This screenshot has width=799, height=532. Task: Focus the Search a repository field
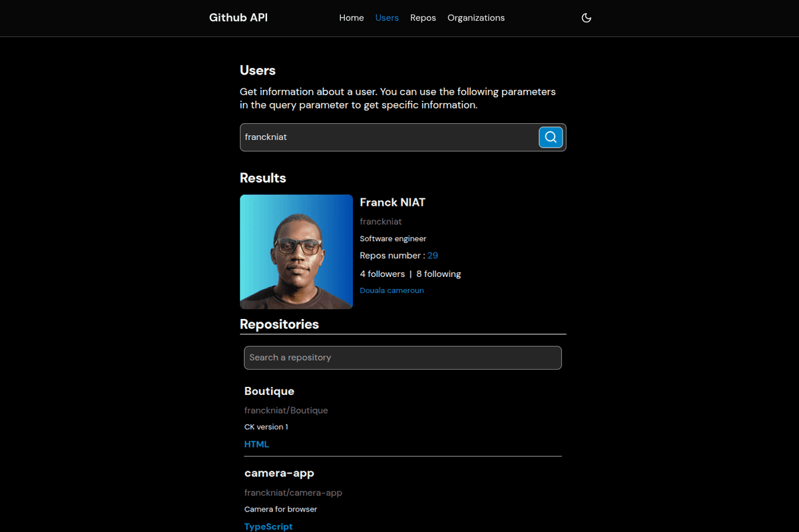pos(403,358)
